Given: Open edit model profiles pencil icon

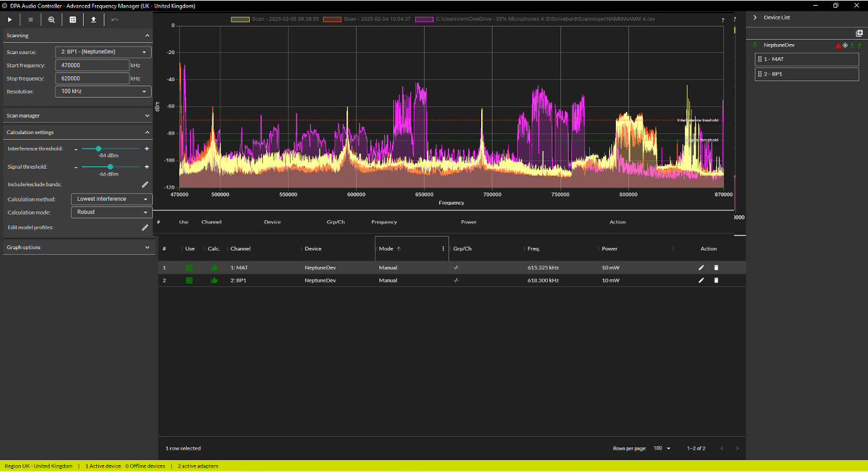Looking at the screenshot, I should click(x=145, y=227).
